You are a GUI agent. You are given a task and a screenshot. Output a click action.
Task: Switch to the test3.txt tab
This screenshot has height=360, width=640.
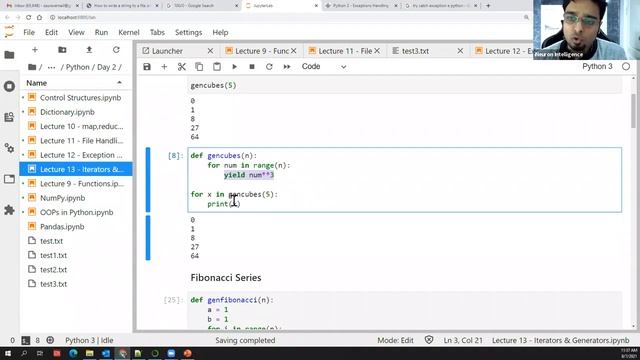[x=416, y=51]
